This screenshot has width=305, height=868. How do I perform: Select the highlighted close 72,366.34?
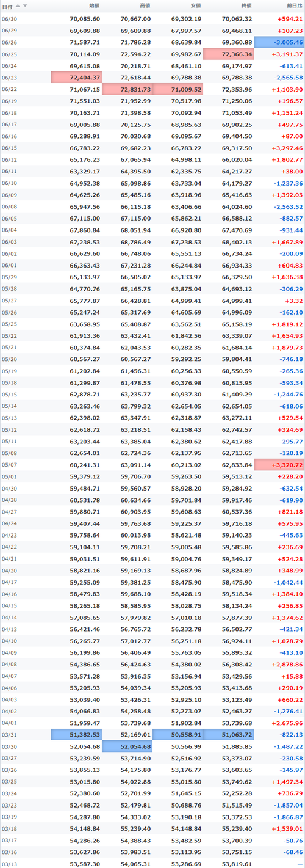(228, 54)
